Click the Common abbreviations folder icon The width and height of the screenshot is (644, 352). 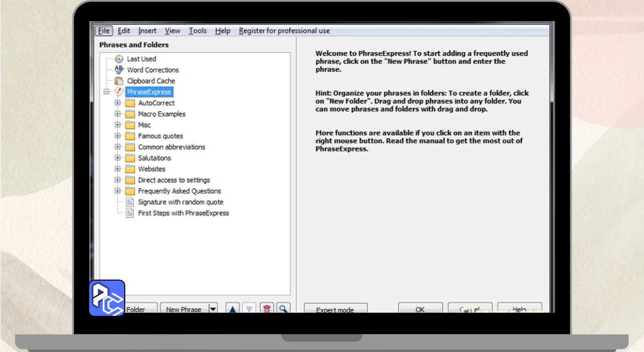[x=130, y=147]
